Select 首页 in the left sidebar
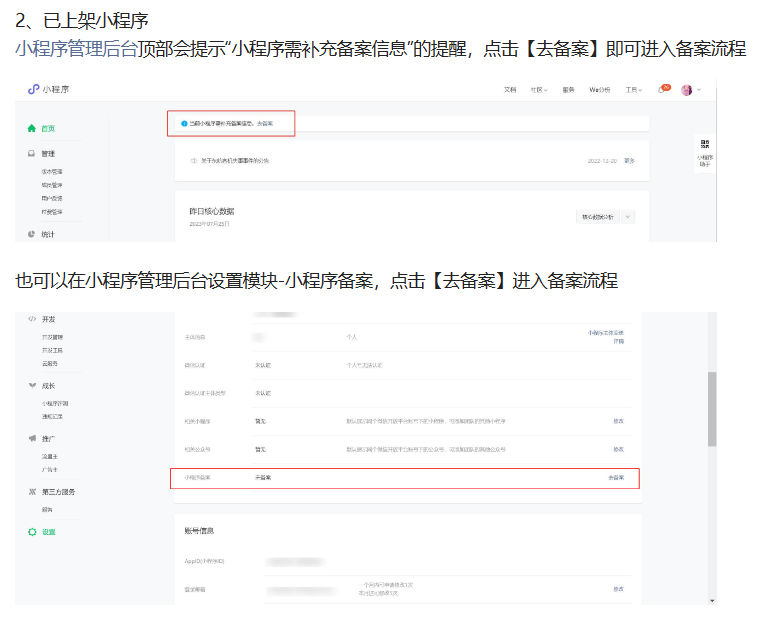766x630 pixels. click(x=48, y=128)
